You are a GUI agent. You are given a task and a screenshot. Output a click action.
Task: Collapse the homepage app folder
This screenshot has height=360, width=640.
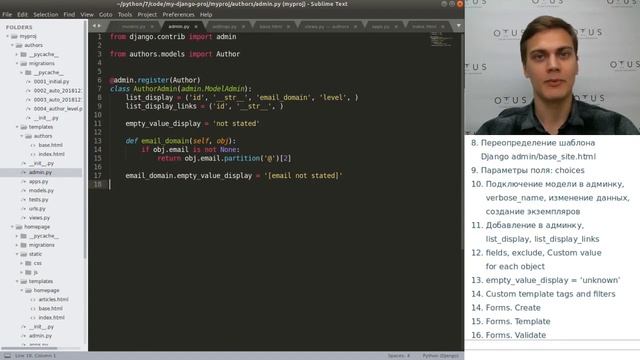point(12,227)
